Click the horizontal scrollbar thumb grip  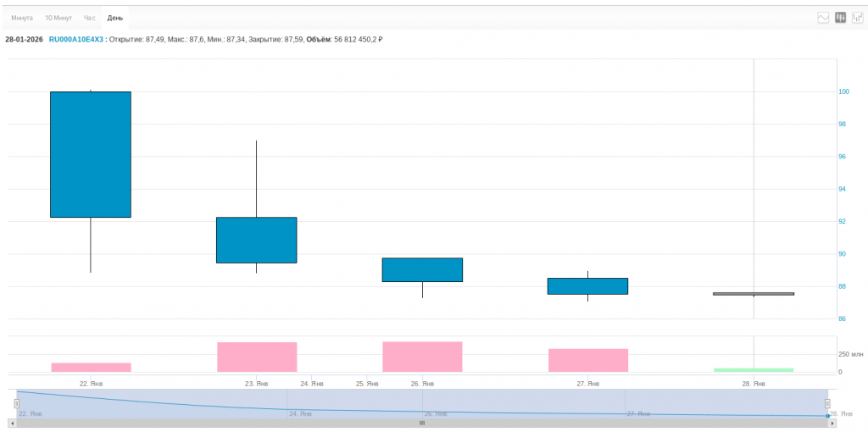(x=422, y=422)
